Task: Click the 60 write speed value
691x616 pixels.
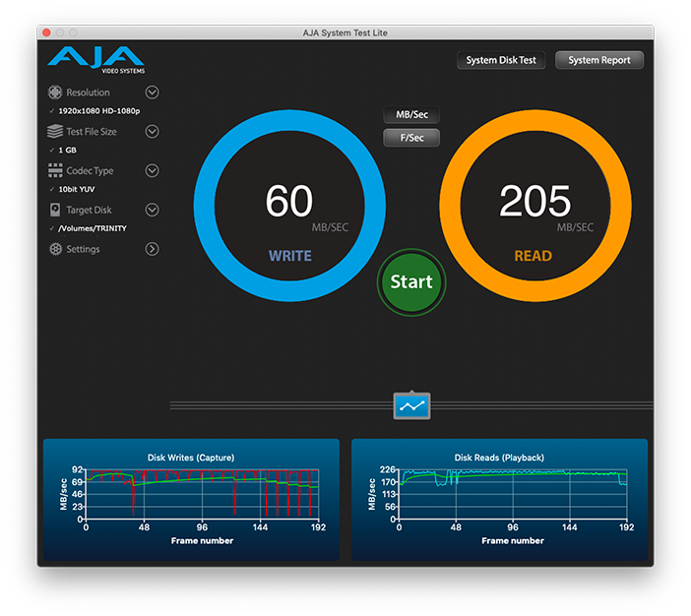Action: tap(289, 201)
